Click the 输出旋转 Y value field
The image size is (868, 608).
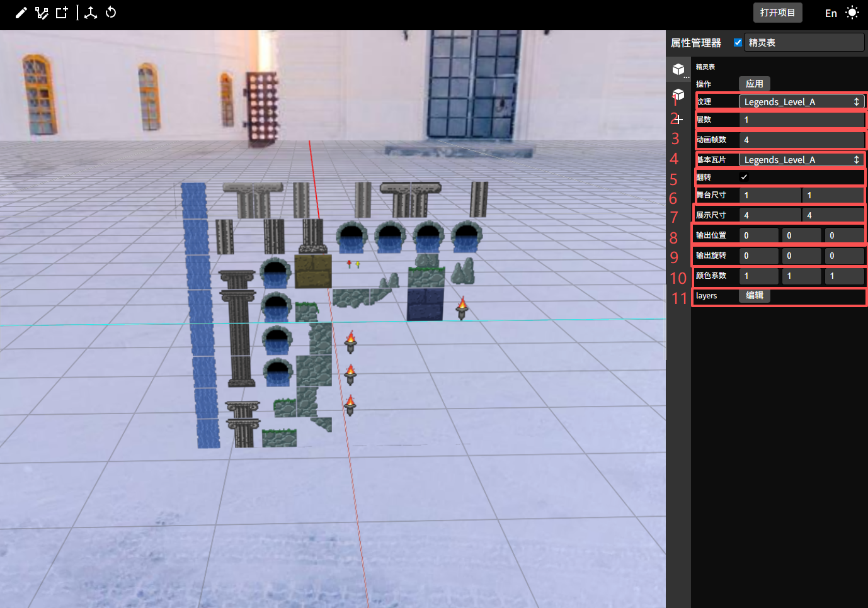click(801, 256)
